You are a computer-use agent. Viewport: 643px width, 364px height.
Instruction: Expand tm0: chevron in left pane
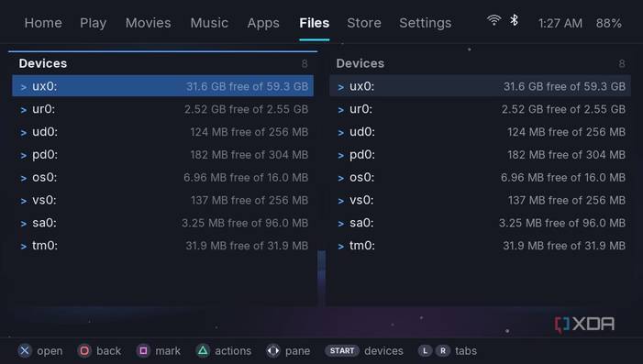24,247
